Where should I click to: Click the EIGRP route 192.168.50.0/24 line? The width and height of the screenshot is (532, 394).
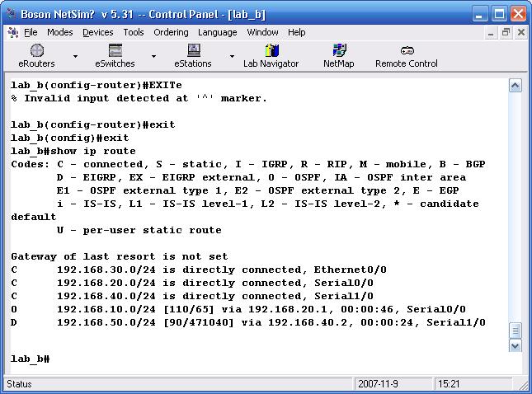point(248,322)
